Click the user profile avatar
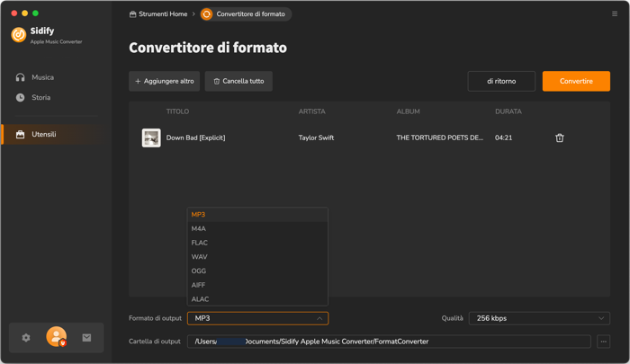This screenshot has height=364, width=630. [x=56, y=336]
